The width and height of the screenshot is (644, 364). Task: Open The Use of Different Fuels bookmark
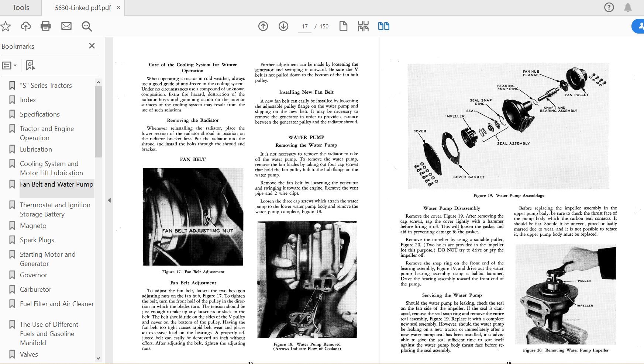pos(49,333)
